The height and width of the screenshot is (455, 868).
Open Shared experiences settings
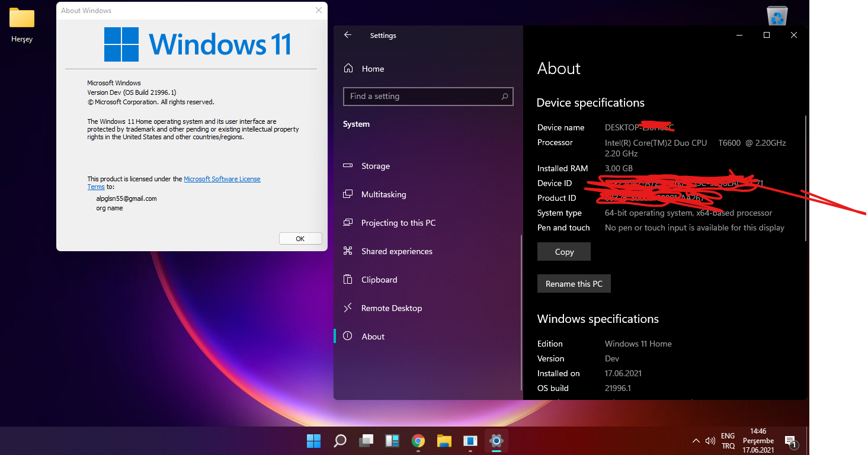click(427, 251)
